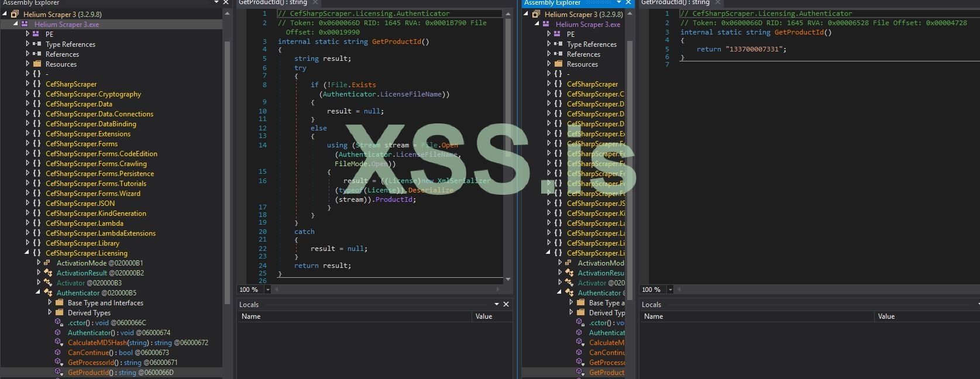
Task: Select CefSharpScraper.Lambda in left tree
Action: click(x=84, y=223)
